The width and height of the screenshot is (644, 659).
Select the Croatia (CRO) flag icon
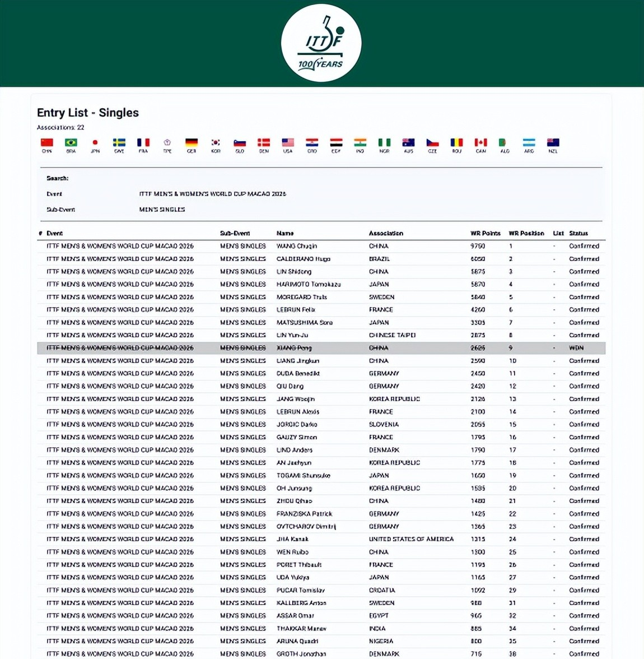tap(312, 142)
